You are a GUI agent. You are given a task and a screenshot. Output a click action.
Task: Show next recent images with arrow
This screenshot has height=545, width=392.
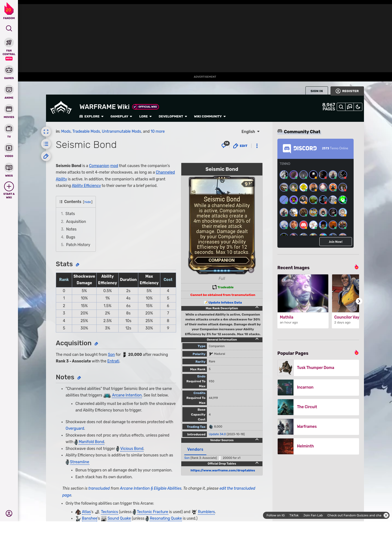[359, 301]
